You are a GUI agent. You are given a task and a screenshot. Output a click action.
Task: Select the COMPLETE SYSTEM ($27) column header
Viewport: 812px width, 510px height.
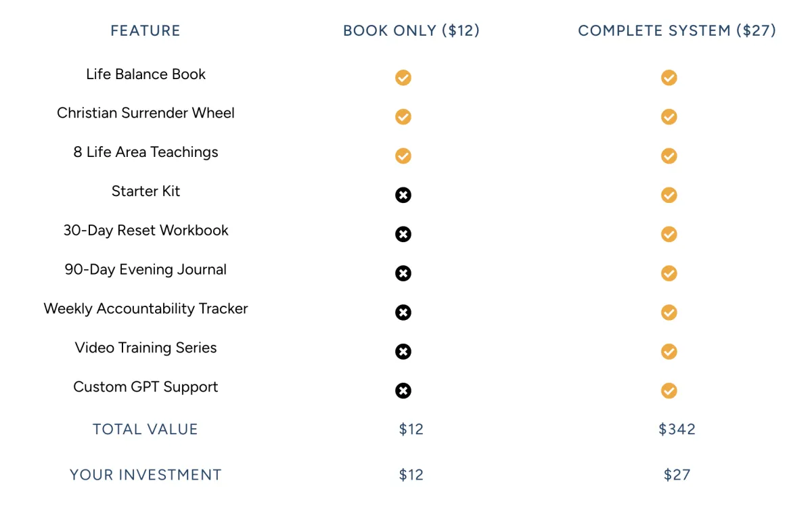pyautogui.click(x=677, y=31)
